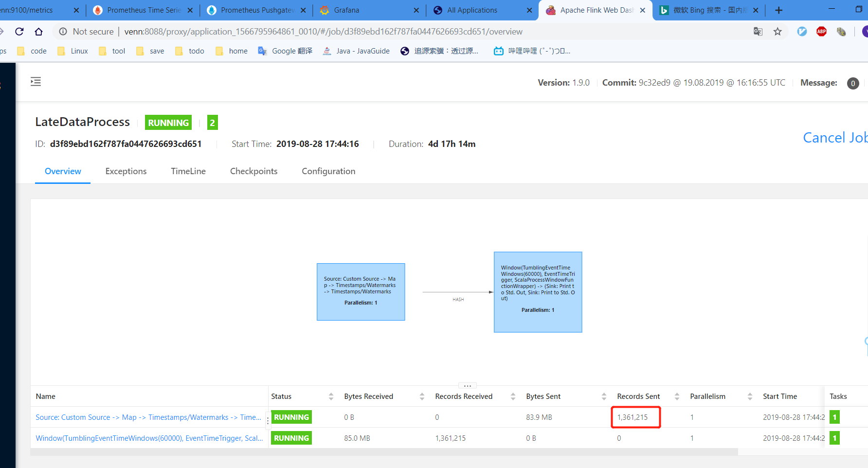This screenshot has width=868, height=468.
Task: Reload the page with the refresh icon
Action: pos(19,31)
